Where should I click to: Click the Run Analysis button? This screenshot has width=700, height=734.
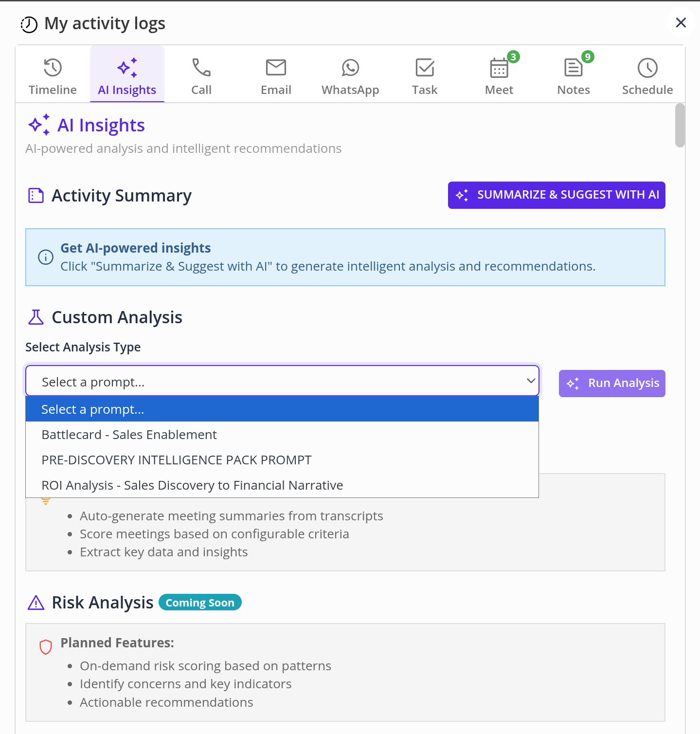(x=611, y=384)
